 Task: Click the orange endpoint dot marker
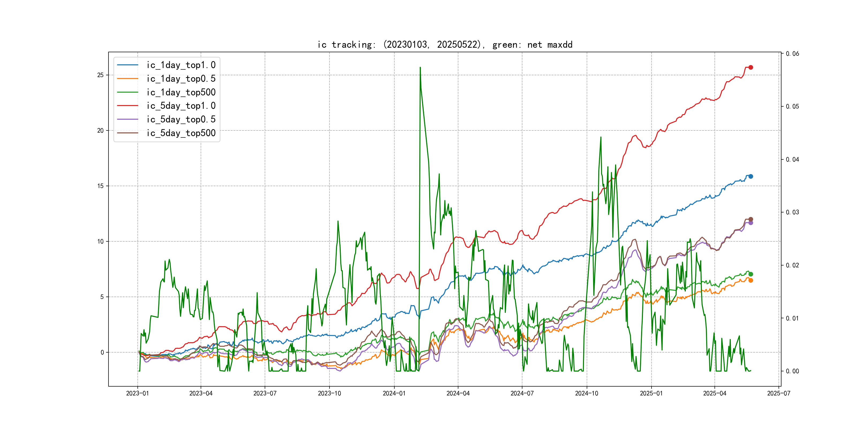coord(751,280)
